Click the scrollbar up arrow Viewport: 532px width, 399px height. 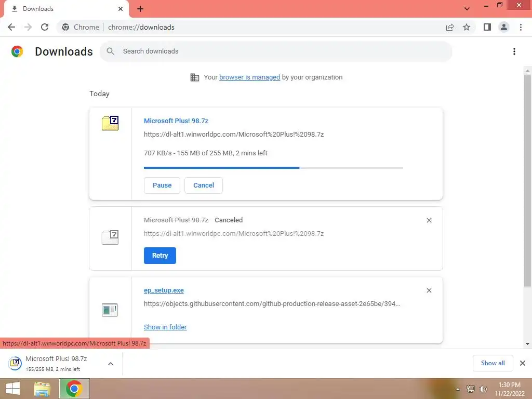pyautogui.click(x=527, y=71)
